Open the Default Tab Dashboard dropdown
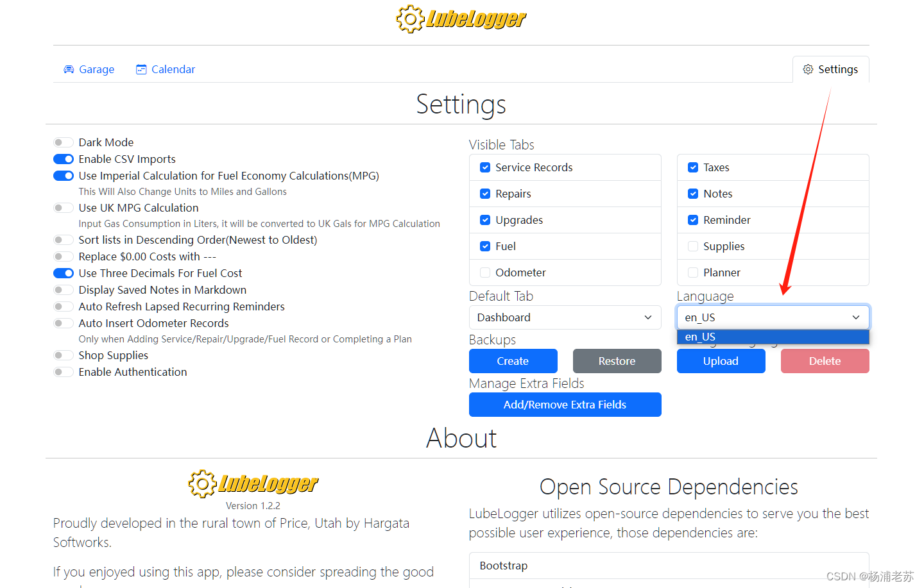This screenshot has height=588, width=924. tap(565, 317)
